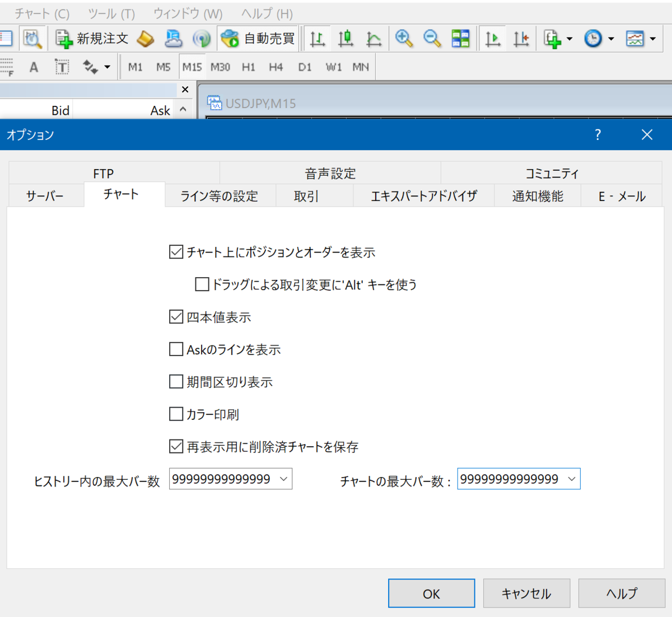Confirm options with the OK button
The height and width of the screenshot is (617, 672).
[432, 593]
